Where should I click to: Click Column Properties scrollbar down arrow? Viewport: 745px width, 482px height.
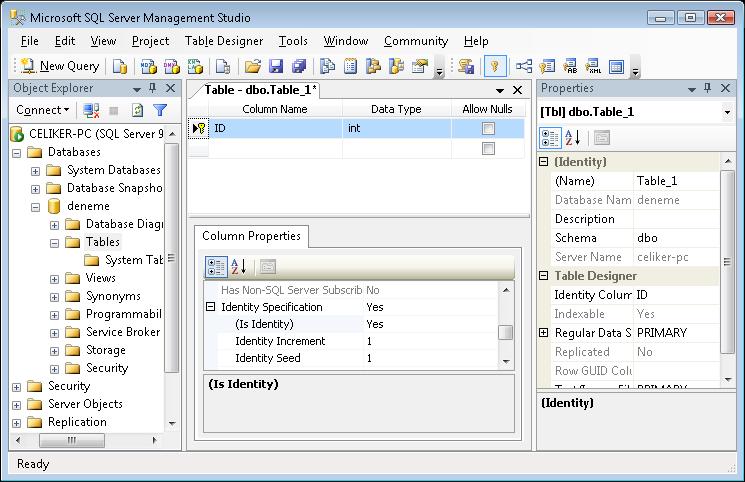pos(506,362)
